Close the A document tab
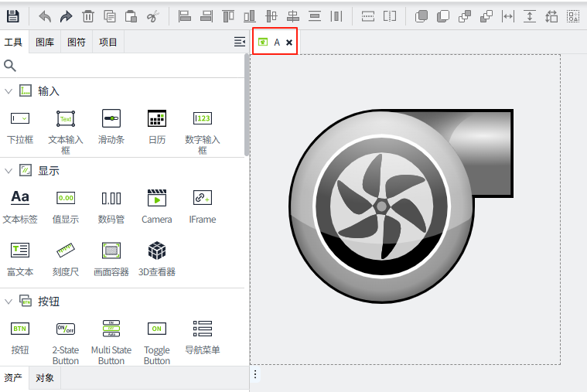Screen dimensions: 587x392 [289, 43]
